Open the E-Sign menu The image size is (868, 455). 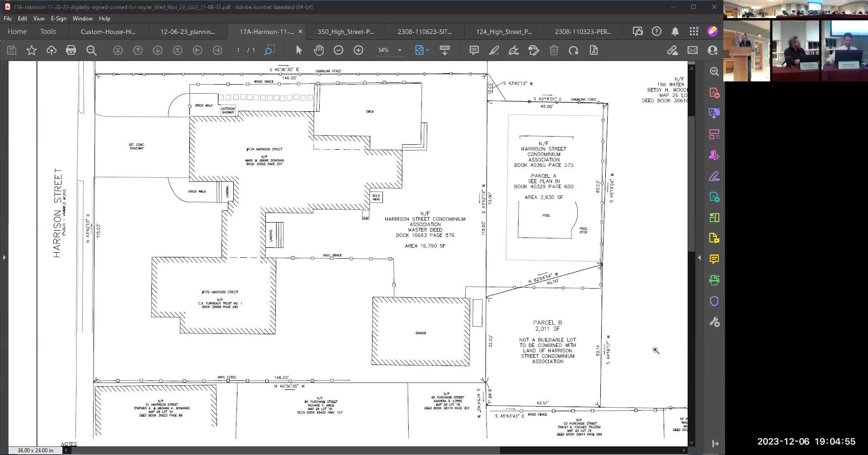point(58,19)
